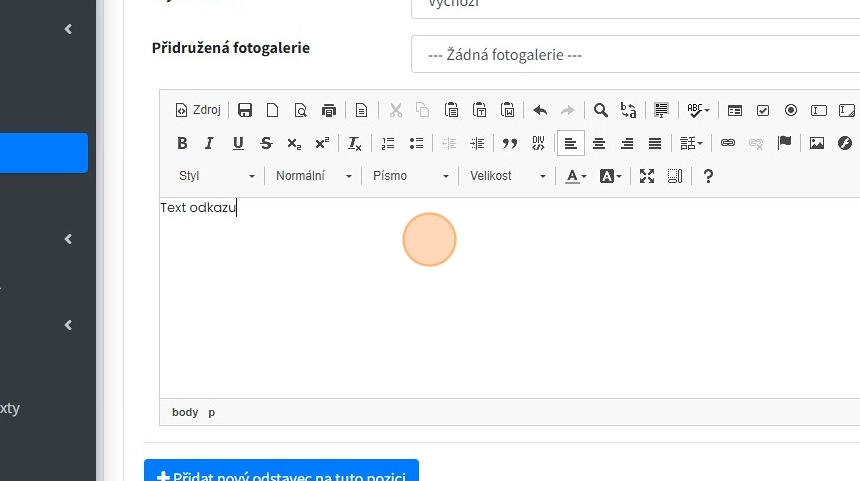Click the Zdroj source view button

(x=198, y=110)
